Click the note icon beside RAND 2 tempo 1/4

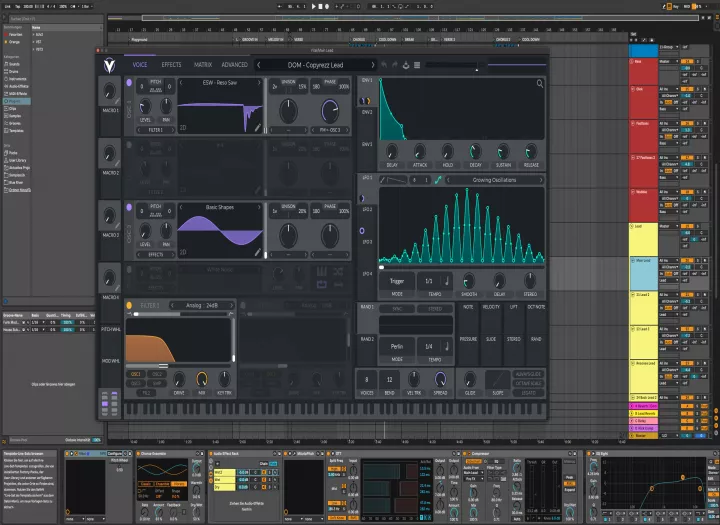446,346
